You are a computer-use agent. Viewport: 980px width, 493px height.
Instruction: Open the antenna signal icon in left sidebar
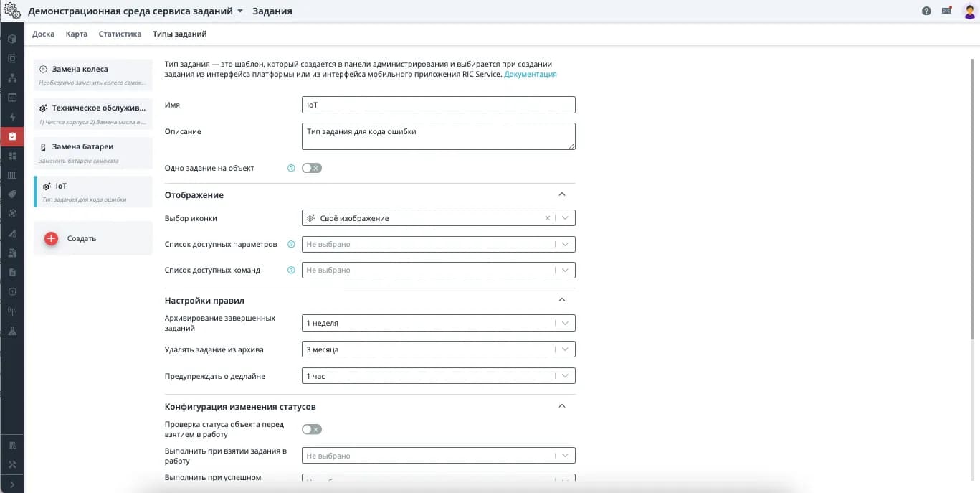(x=12, y=311)
